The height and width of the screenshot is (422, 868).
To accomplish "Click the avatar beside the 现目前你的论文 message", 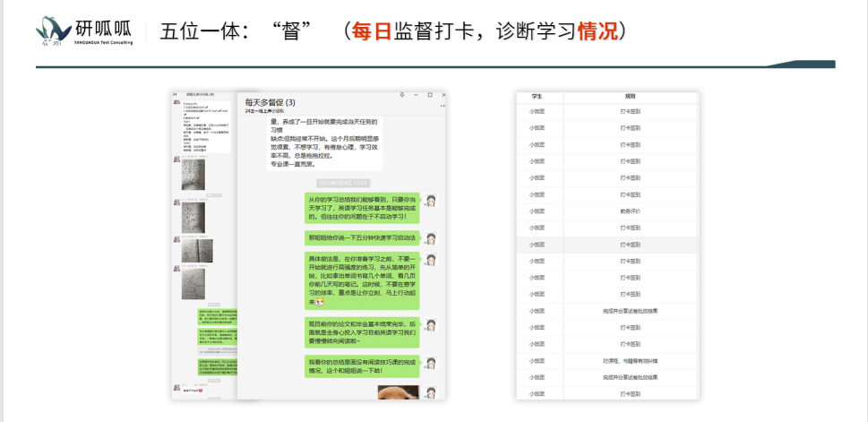I will [x=430, y=325].
